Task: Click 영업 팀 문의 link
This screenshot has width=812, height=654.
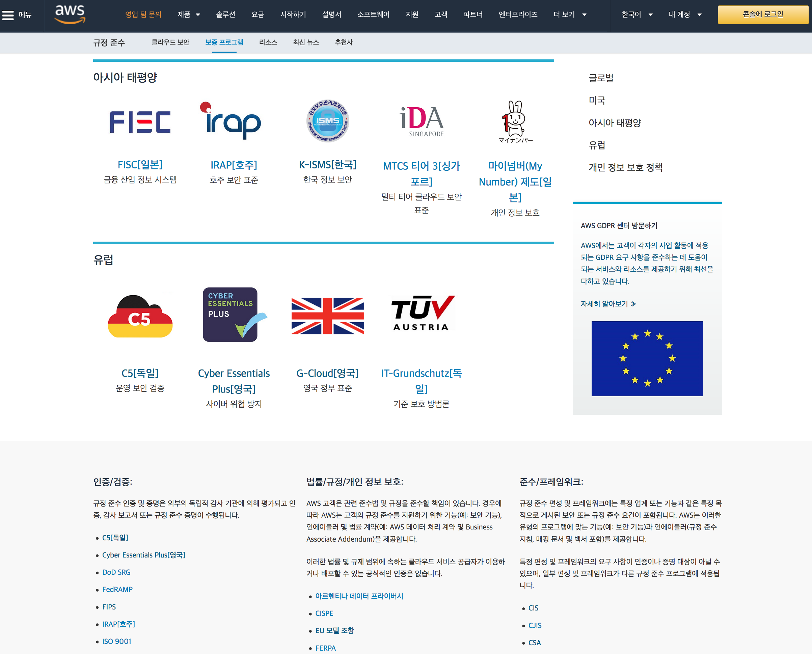Action: pyautogui.click(x=143, y=15)
